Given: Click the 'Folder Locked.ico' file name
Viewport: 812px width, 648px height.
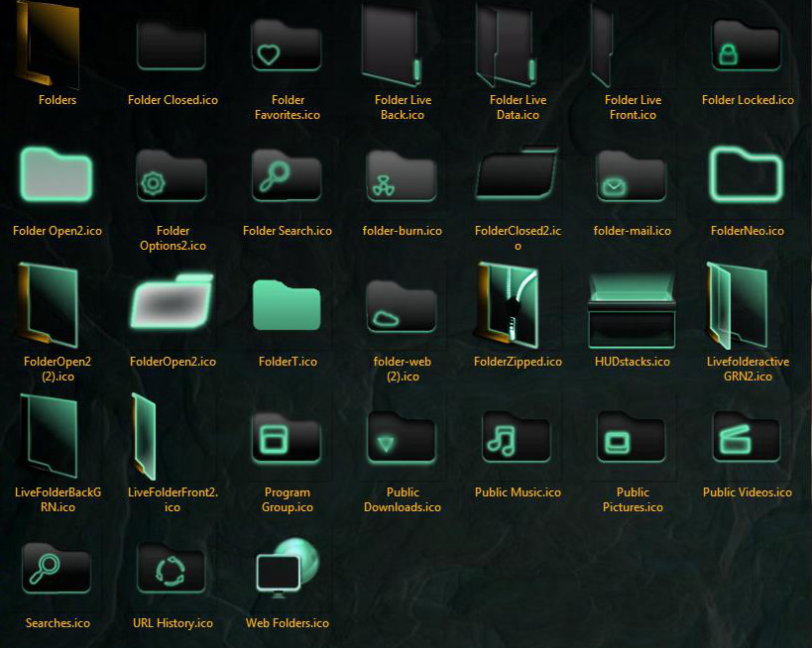Looking at the screenshot, I should 748,100.
